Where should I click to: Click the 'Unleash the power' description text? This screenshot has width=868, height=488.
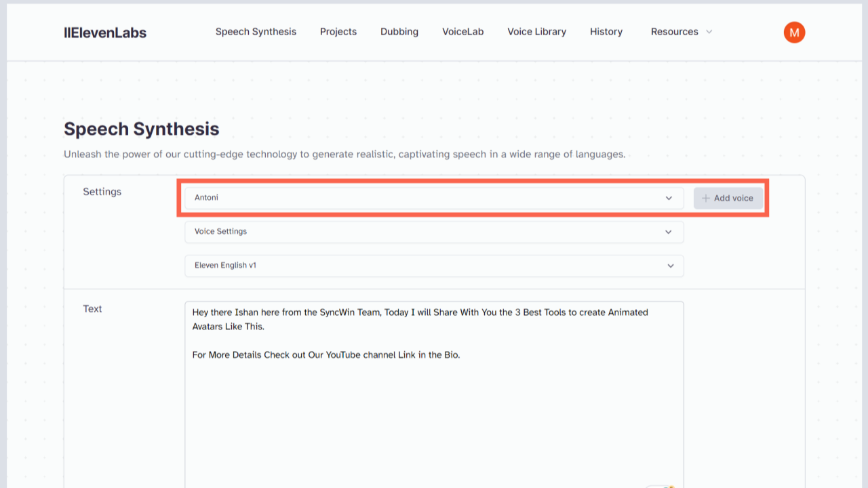pyautogui.click(x=344, y=155)
